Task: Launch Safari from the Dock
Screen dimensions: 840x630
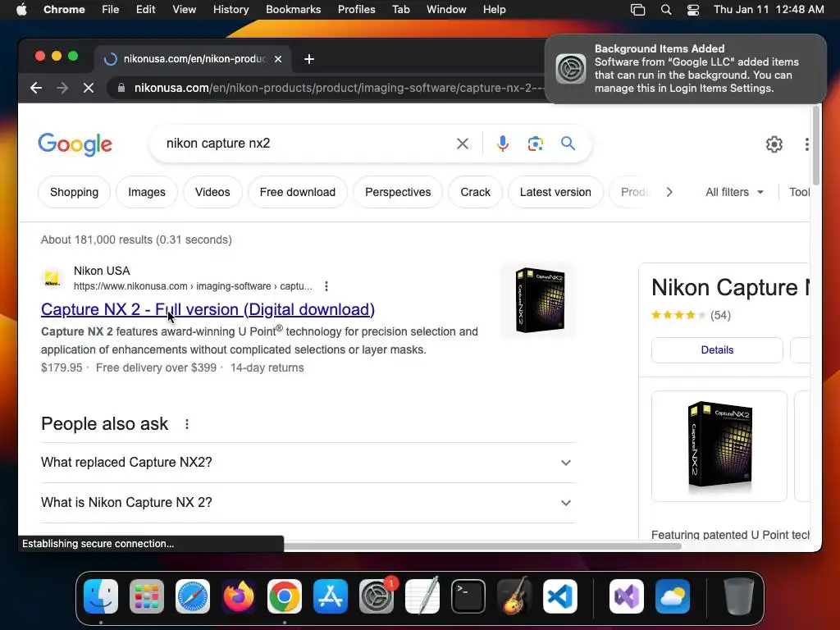Action: 192,596
